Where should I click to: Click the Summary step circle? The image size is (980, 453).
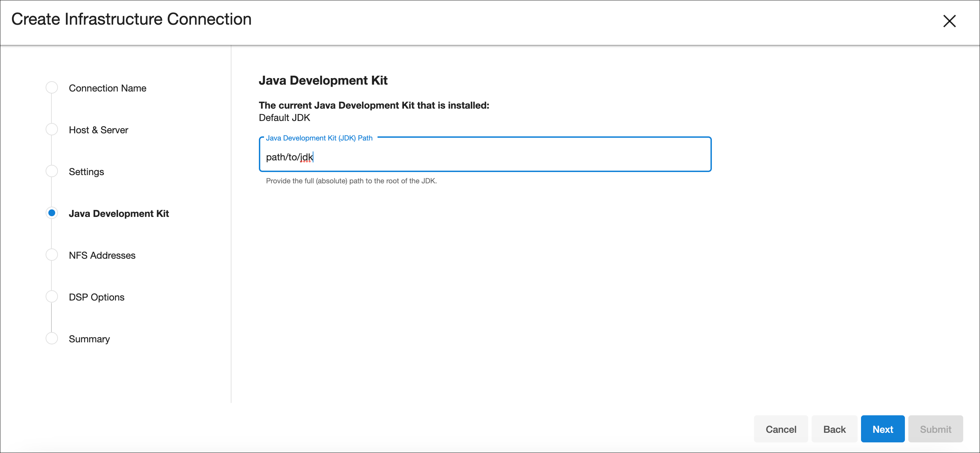pos(52,338)
